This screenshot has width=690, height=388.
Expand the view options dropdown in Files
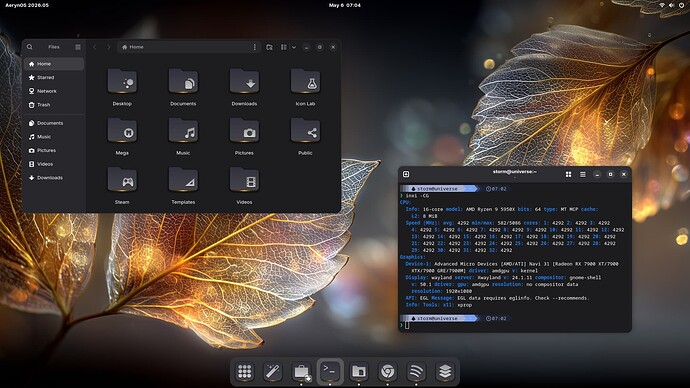click(294, 47)
